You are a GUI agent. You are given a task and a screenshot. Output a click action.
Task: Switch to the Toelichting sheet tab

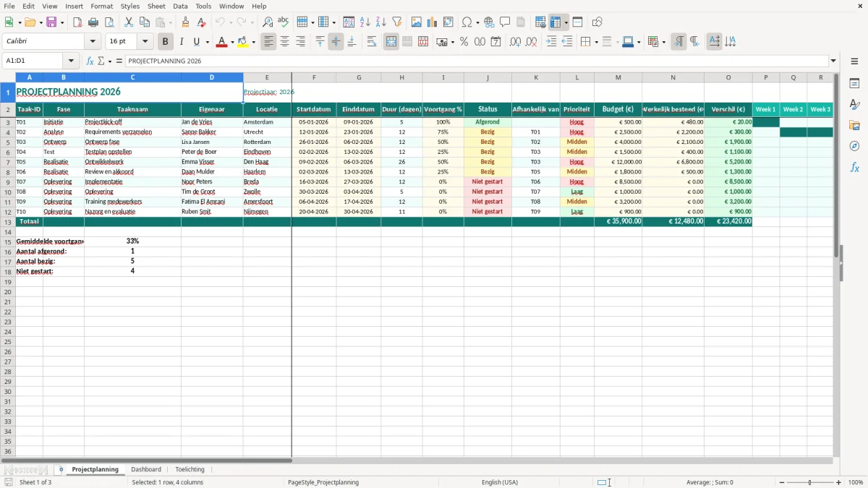(x=190, y=470)
